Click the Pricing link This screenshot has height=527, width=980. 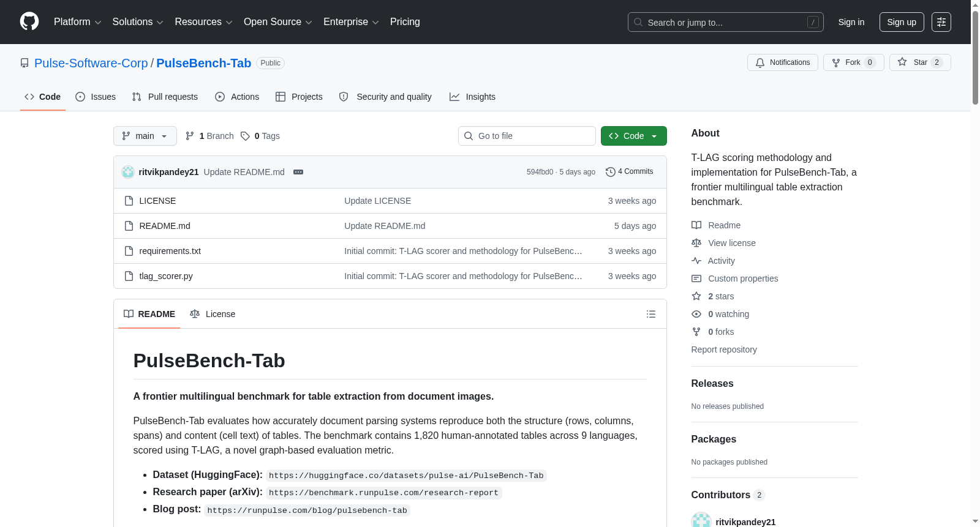point(405,22)
